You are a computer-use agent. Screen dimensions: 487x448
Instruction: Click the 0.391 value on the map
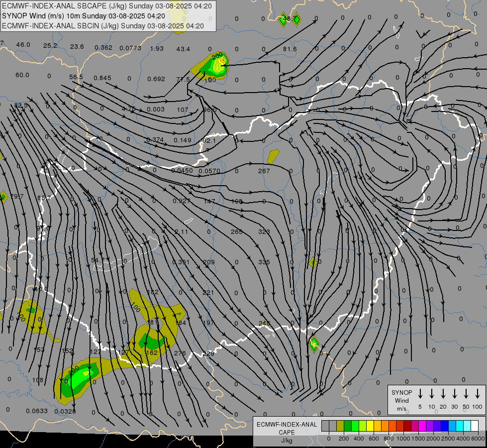coord(181,262)
